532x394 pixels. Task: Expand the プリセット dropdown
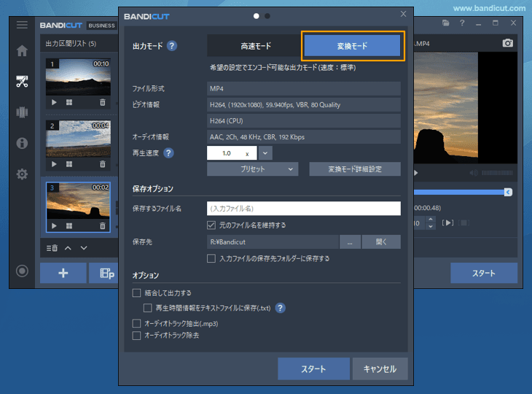tap(252, 169)
